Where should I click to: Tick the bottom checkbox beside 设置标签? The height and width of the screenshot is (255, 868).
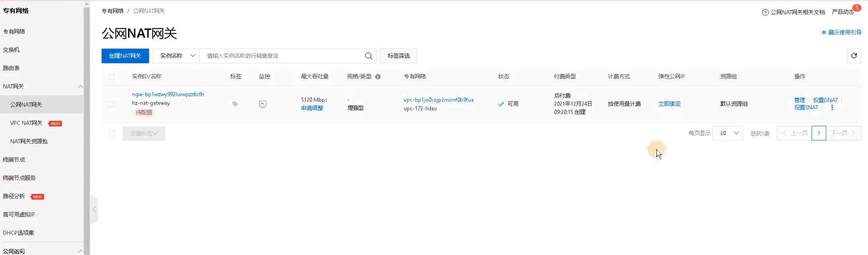[112, 134]
